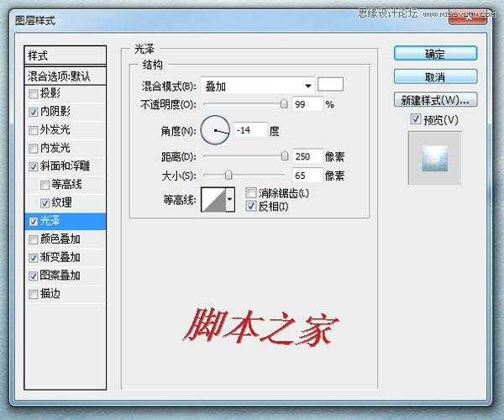Select the 内阴影 list item label
504x420 pixels.
tap(55, 111)
